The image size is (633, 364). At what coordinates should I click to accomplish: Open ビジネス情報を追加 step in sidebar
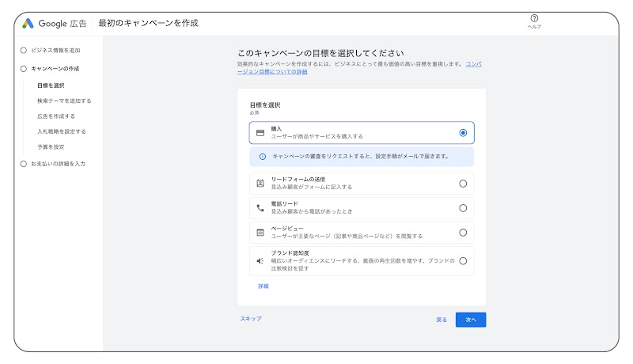pos(55,51)
